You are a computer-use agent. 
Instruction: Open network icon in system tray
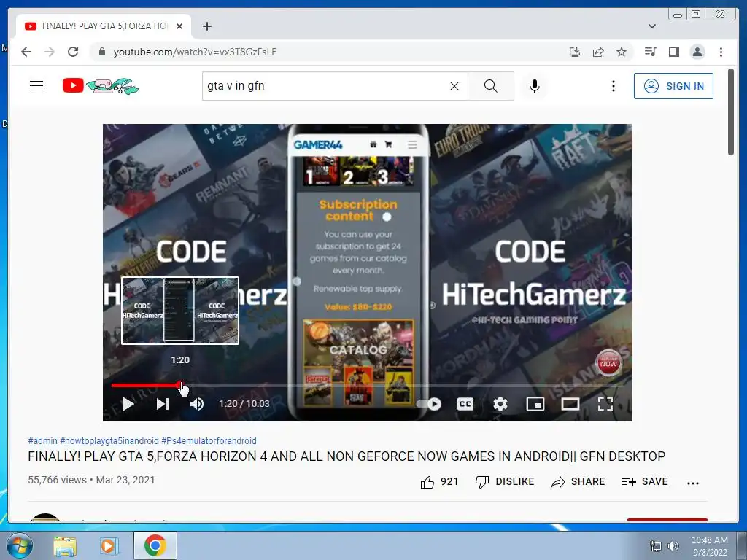[x=656, y=546]
